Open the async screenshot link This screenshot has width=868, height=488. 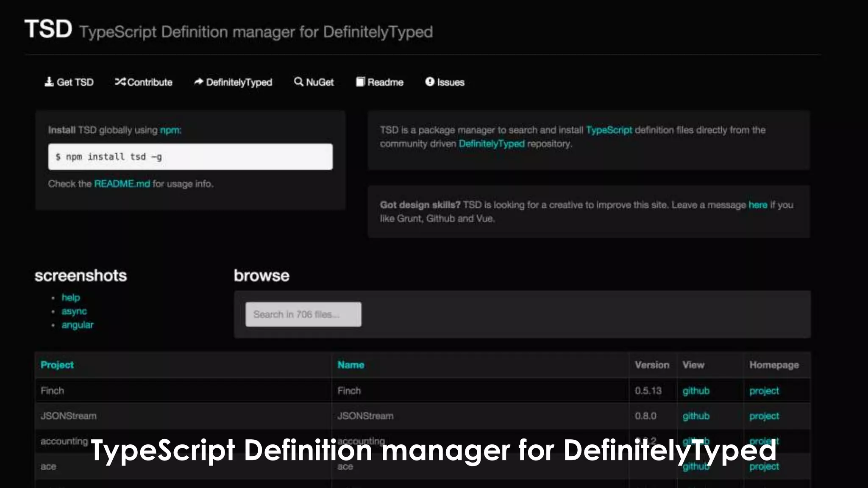coord(74,311)
